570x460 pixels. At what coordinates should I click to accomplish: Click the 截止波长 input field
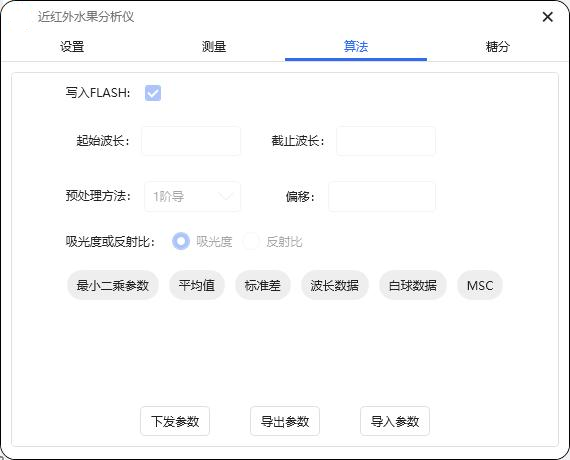[386, 141]
